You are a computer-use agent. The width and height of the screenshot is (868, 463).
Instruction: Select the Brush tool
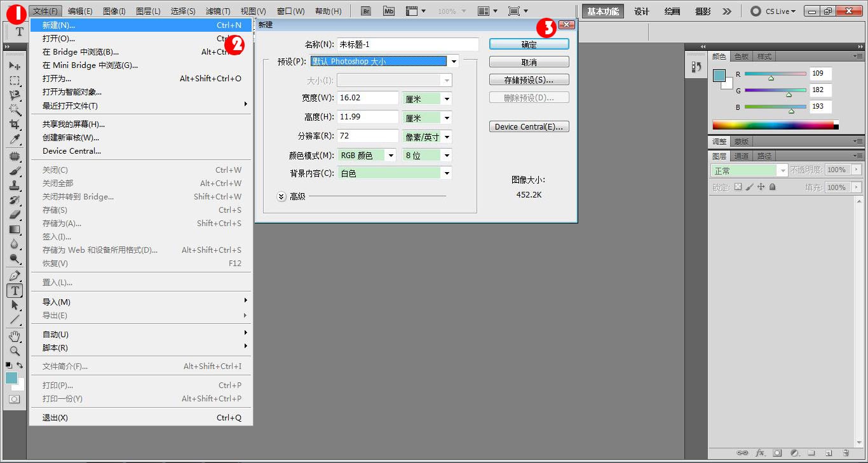pos(15,171)
